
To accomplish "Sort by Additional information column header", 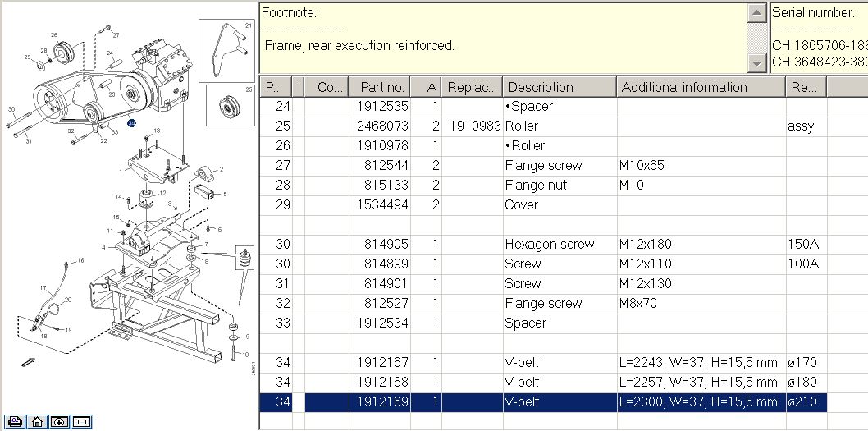I will tap(701, 87).
